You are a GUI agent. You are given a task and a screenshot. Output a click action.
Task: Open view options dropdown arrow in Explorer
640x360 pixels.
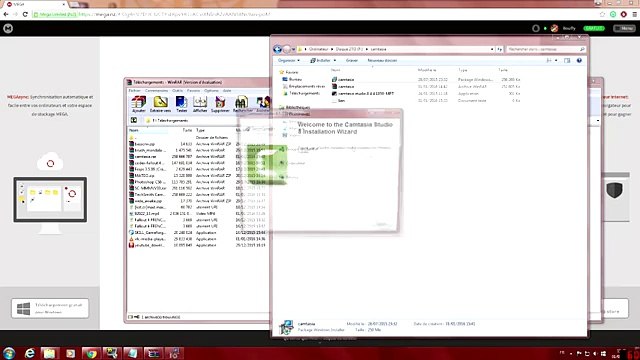click(556, 60)
